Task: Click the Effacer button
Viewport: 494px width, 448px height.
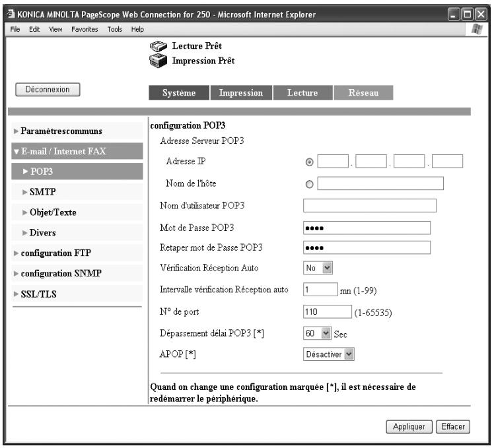Action: 453,427
